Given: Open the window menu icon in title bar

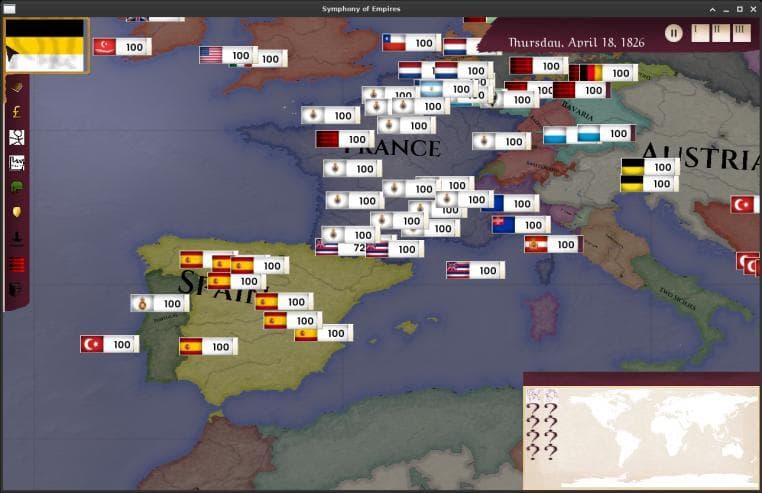Looking at the screenshot, I should (x=9, y=9).
